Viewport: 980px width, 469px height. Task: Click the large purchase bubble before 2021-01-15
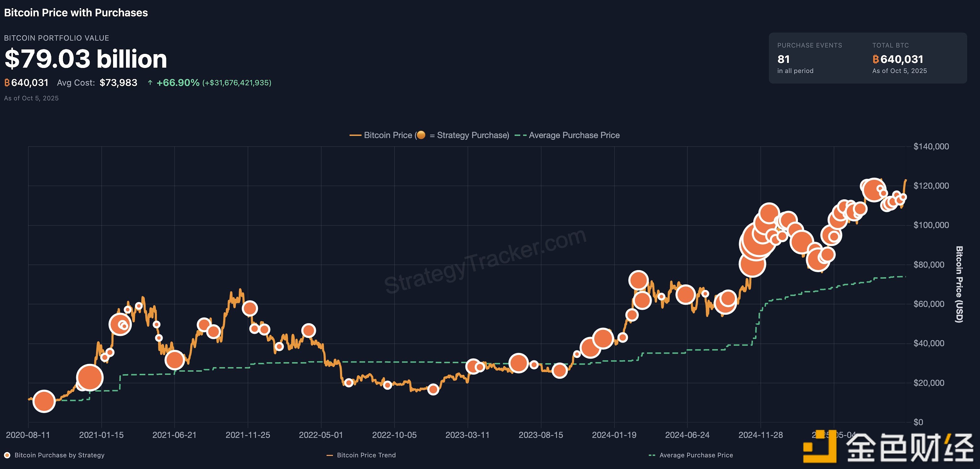pos(90,378)
